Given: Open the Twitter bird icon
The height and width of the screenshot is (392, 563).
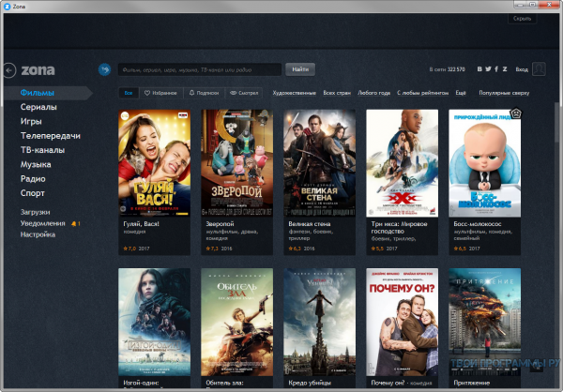Looking at the screenshot, I should point(488,68).
